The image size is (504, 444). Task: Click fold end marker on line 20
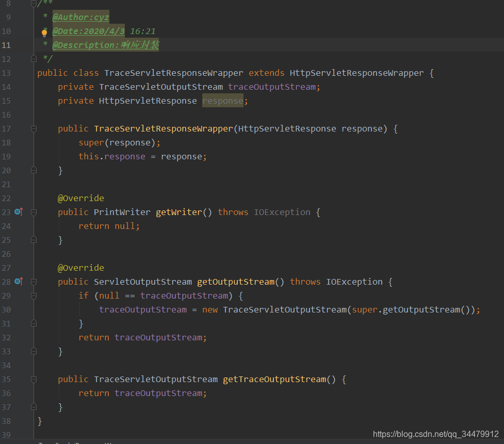click(x=34, y=170)
